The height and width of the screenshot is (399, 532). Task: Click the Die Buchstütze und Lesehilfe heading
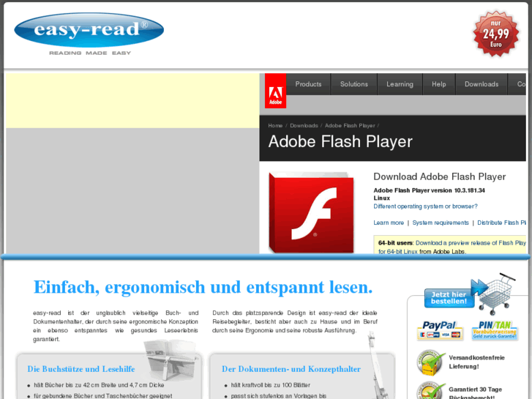tap(81, 369)
